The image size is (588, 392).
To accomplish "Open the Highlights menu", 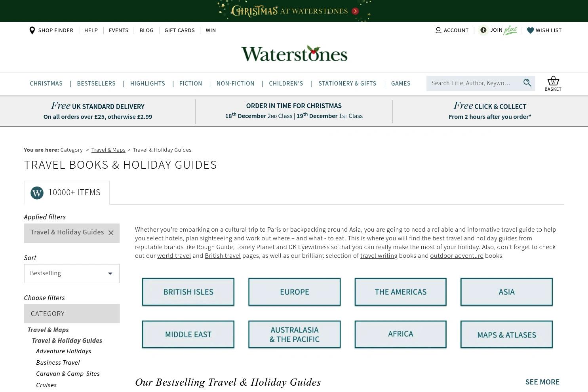I will [x=148, y=84].
